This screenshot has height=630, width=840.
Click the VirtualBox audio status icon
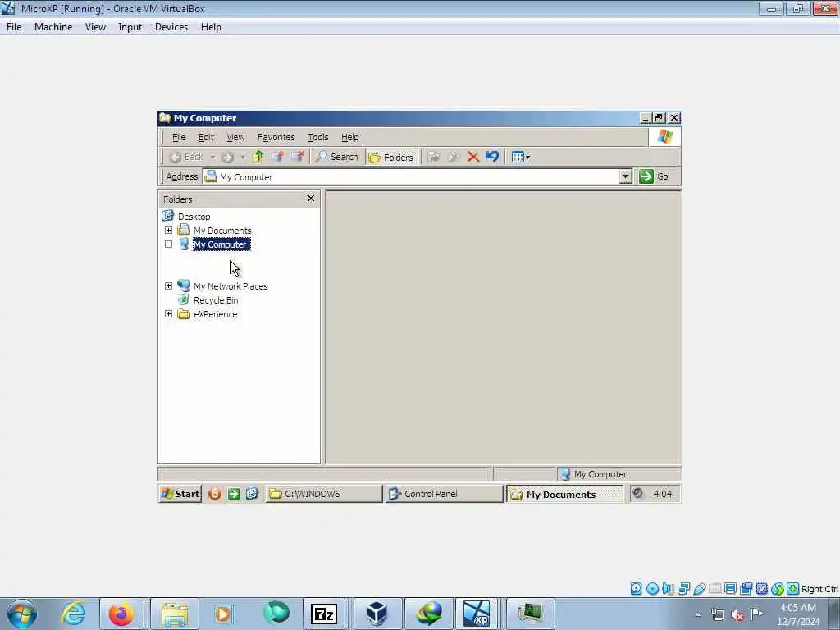(668, 589)
